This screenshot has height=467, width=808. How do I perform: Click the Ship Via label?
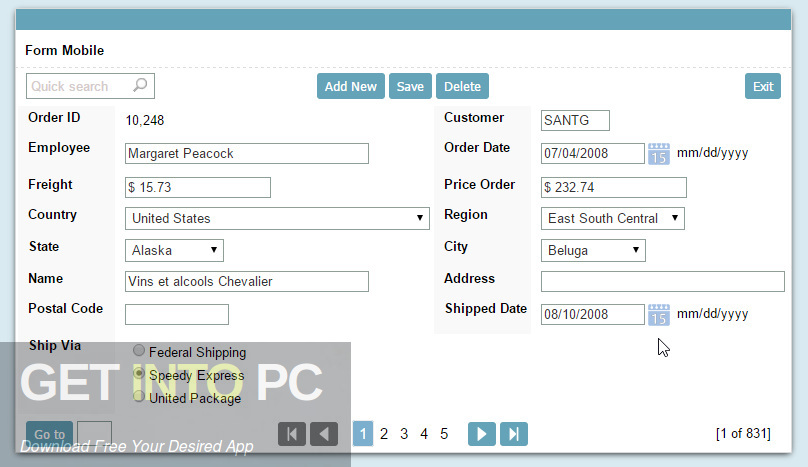tap(55, 345)
